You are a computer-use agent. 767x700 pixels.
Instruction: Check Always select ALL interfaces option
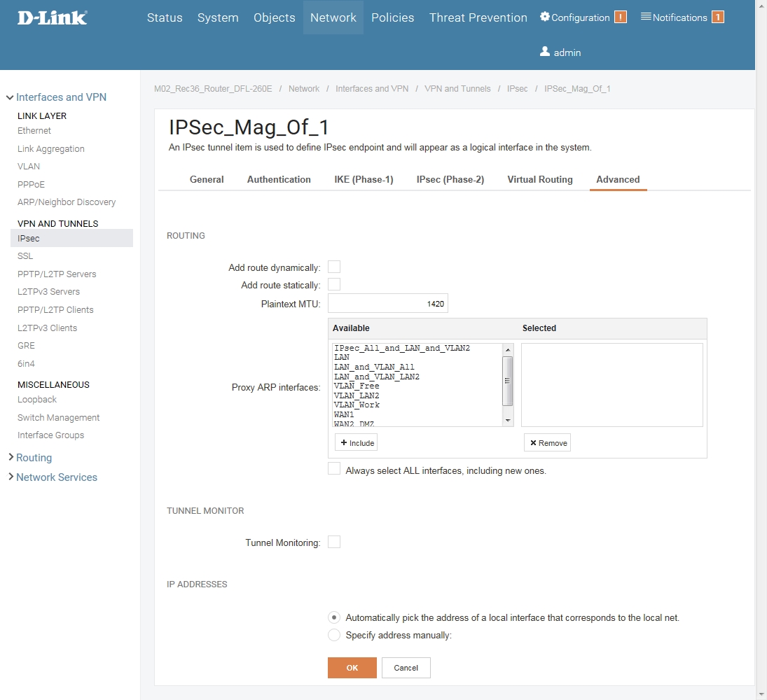coord(333,468)
